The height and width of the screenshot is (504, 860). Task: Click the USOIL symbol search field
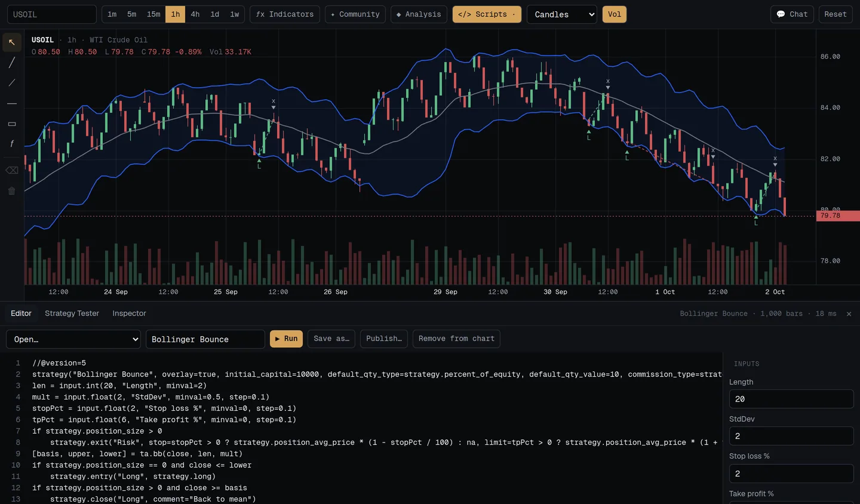tap(52, 14)
